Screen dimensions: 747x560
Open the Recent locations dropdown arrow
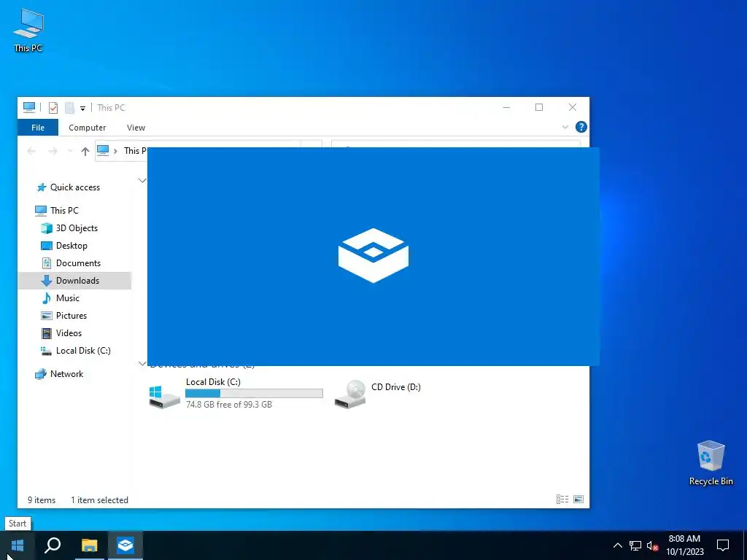point(69,152)
